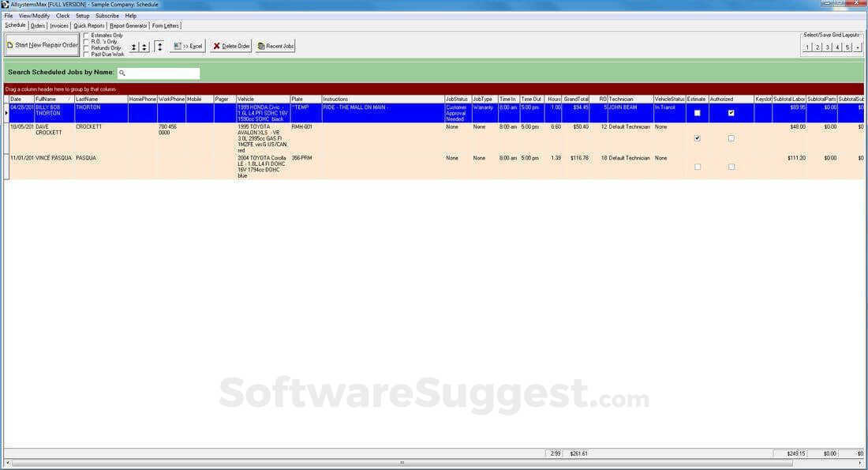Click the Delete Order button
Screen dimensions: 868x470
pyautogui.click(x=231, y=46)
